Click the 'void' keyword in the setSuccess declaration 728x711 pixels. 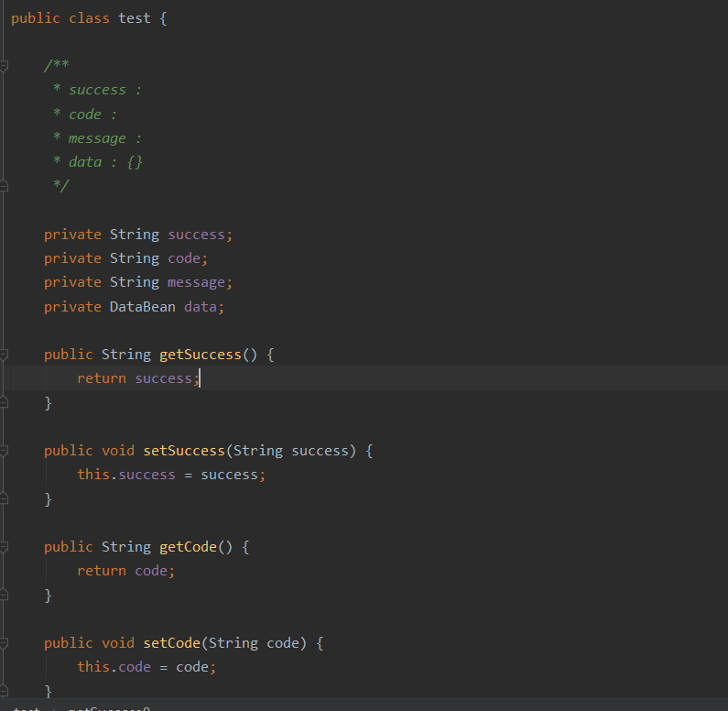(118, 451)
